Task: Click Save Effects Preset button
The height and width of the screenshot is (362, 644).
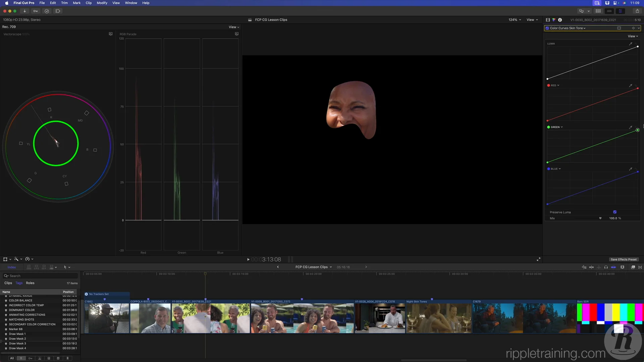Action: [x=624, y=259]
